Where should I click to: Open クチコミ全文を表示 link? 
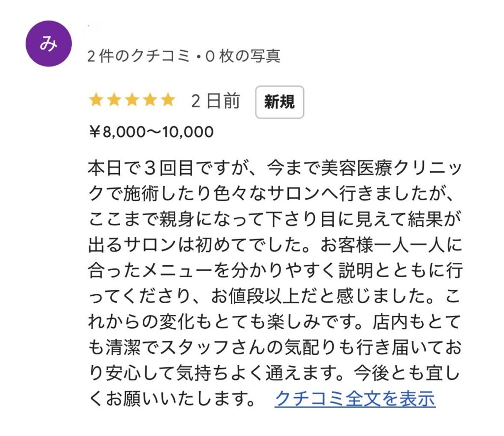pyautogui.click(x=355, y=399)
